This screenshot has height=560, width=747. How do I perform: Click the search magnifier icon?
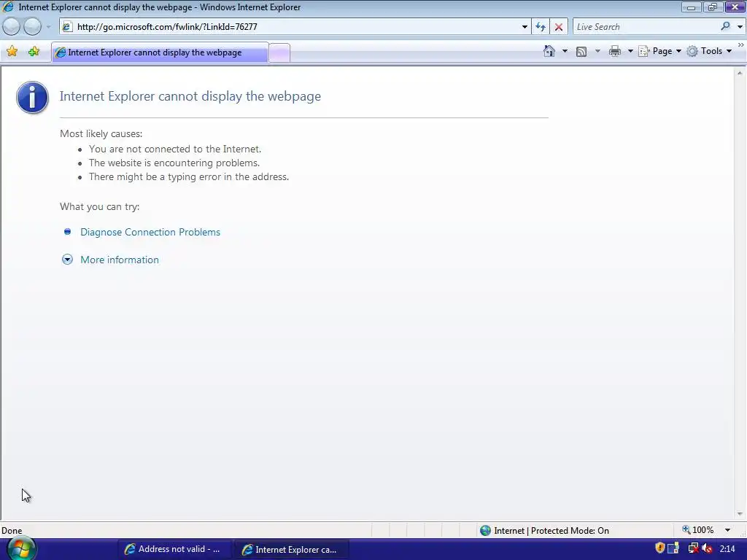click(x=725, y=27)
